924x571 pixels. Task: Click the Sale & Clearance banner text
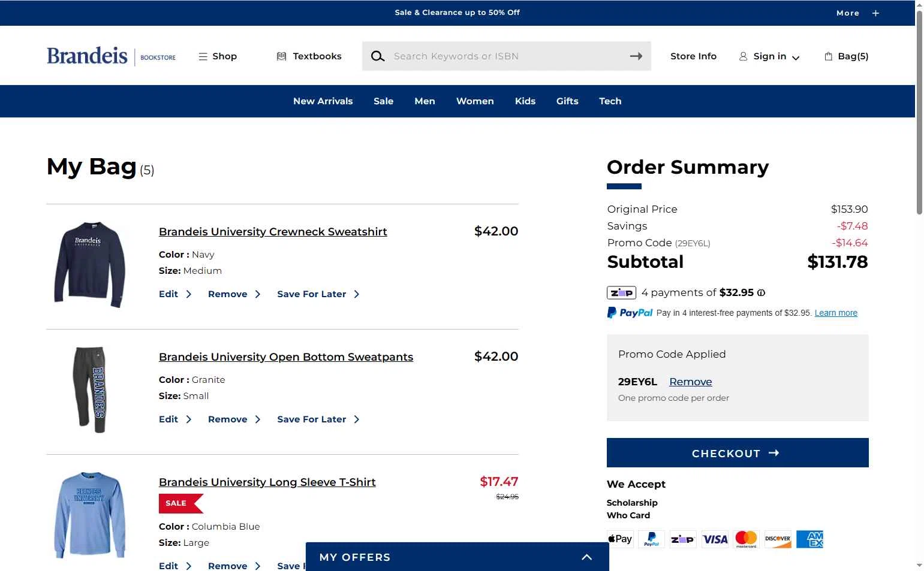[x=457, y=13]
